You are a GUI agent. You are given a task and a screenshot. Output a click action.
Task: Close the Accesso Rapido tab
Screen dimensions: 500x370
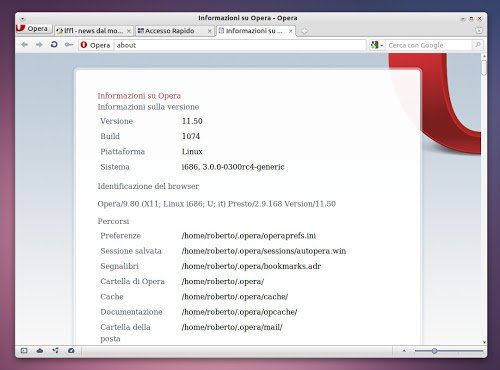(x=209, y=31)
